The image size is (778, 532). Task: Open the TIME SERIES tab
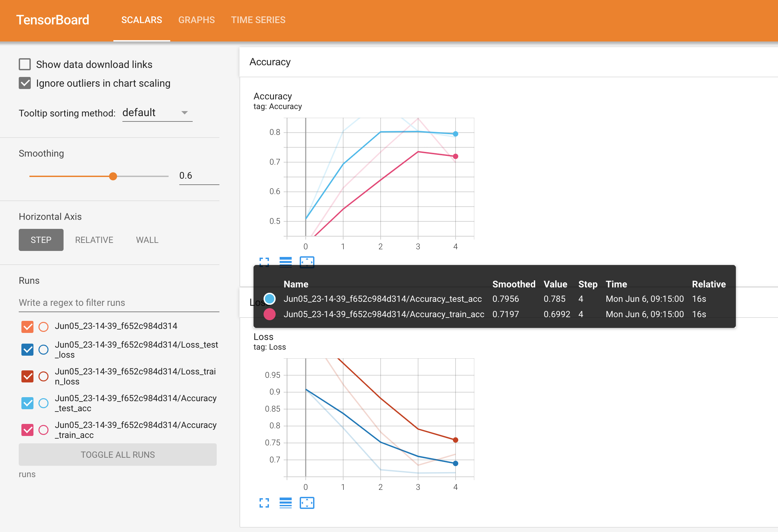[x=258, y=20]
